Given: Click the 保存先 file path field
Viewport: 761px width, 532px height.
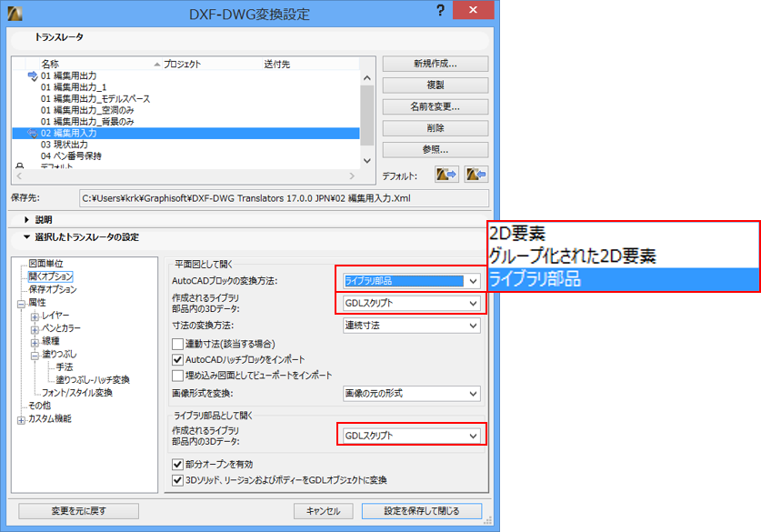Looking at the screenshot, I should point(285,198).
